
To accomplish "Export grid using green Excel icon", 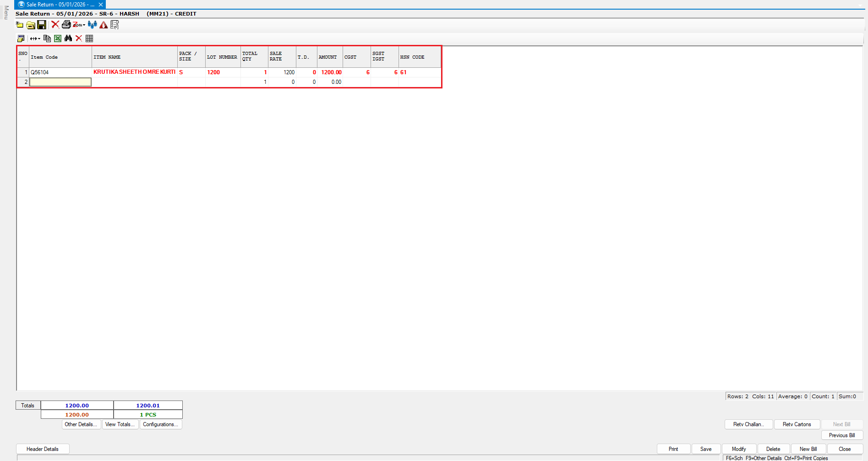I will [x=58, y=38].
